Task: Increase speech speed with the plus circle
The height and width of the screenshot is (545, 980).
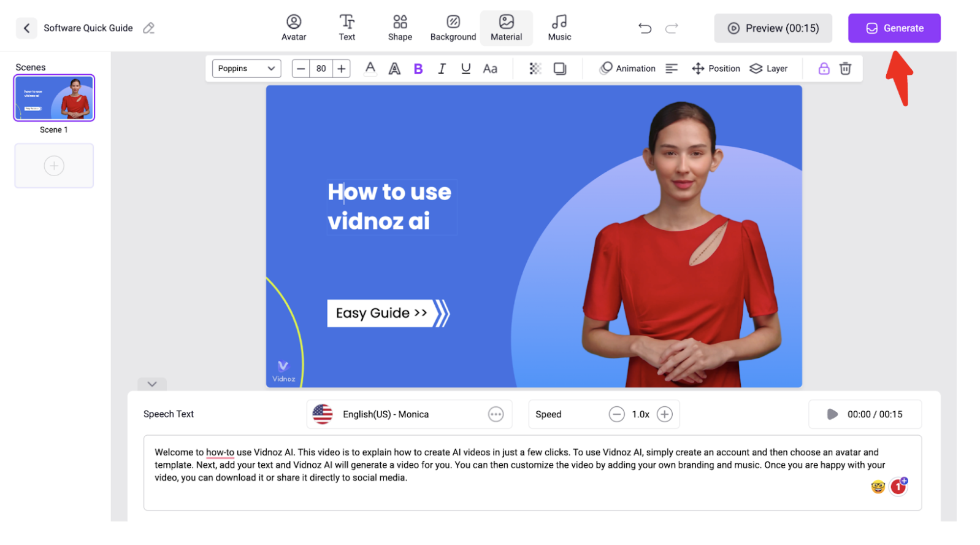Action: pos(664,414)
